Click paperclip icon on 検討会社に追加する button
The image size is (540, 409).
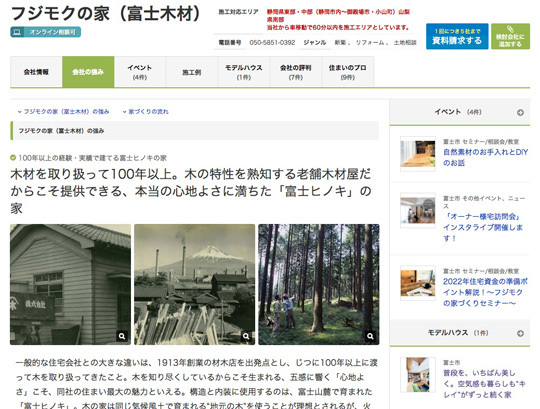coord(510,30)
